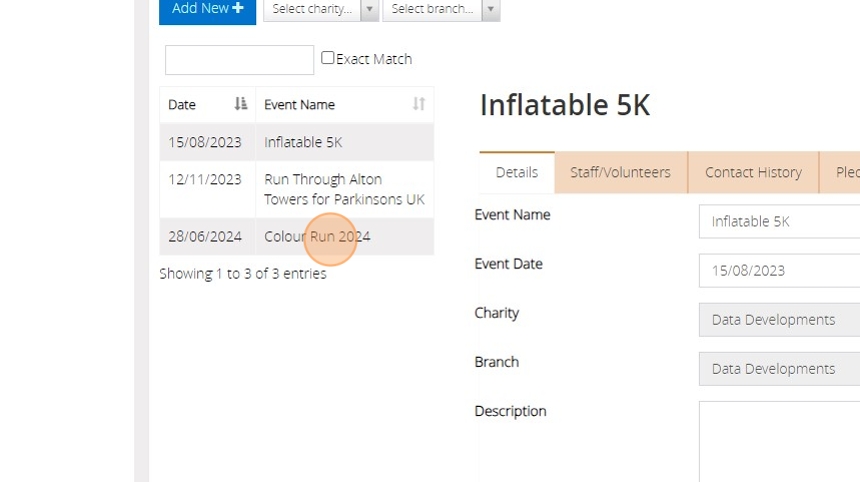Select the Inflatable 5K event row
The width and height of the screenshot is (860, 482).
coord(297,142)
